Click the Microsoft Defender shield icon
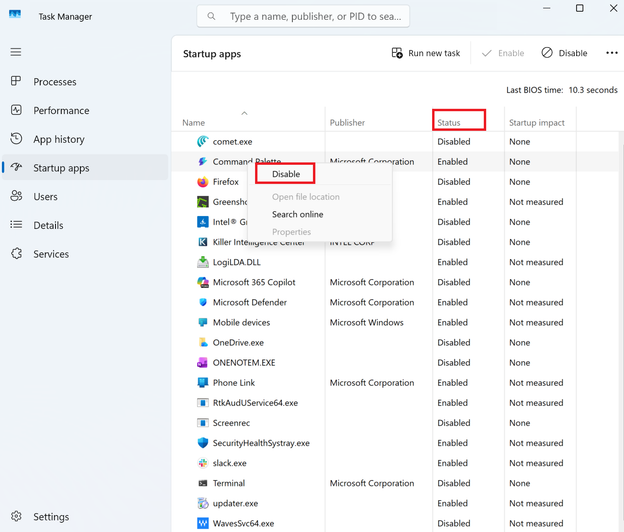The image size is (624, 532). click(x=203, y=302)
